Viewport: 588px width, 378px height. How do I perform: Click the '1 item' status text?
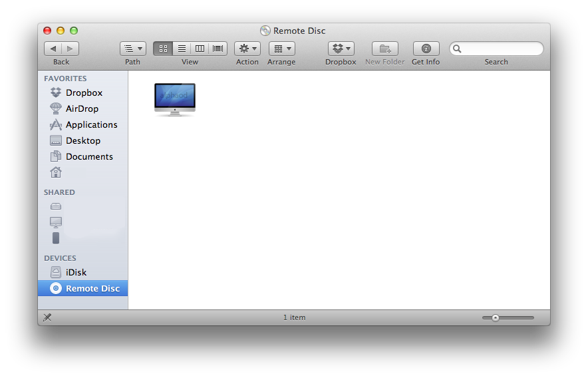tap(295, 318)
